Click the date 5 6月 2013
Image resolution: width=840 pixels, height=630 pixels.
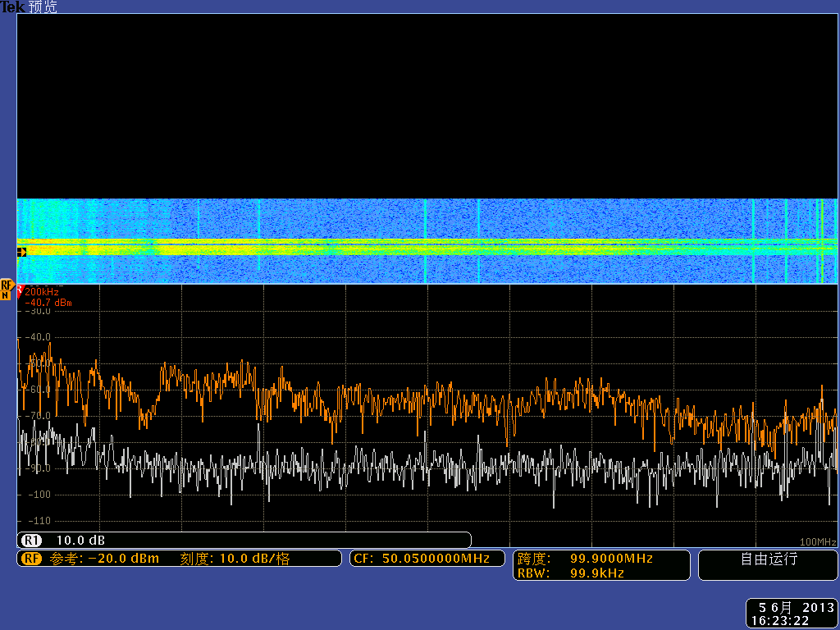(796, 608)
